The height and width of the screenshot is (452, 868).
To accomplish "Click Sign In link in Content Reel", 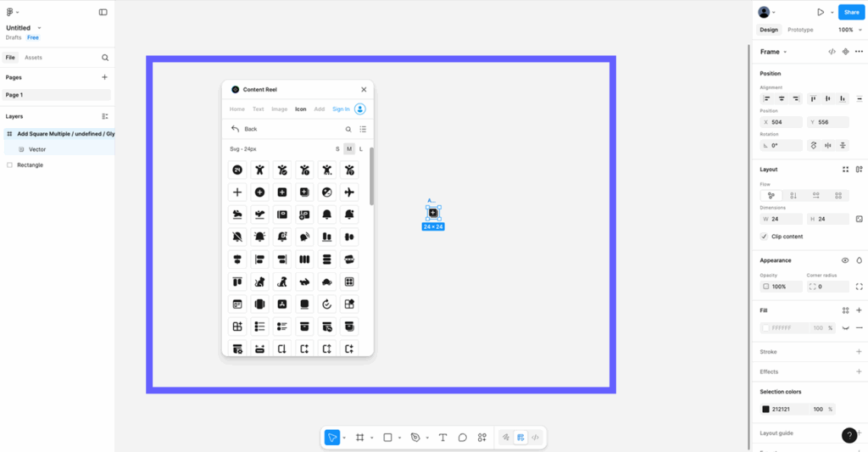I will pos(341,109).
